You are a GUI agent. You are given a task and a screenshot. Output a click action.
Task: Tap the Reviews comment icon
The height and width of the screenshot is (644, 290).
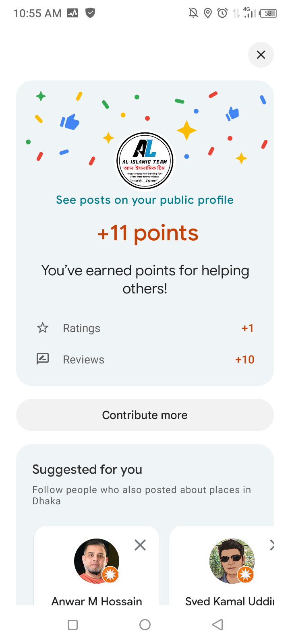[x=43, y=359]
